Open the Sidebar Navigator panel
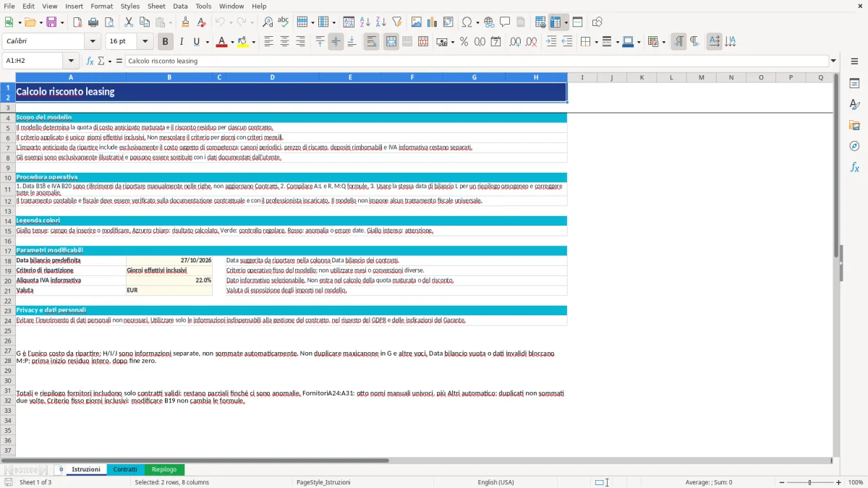 pyautogui.click(x=854, y=146)
